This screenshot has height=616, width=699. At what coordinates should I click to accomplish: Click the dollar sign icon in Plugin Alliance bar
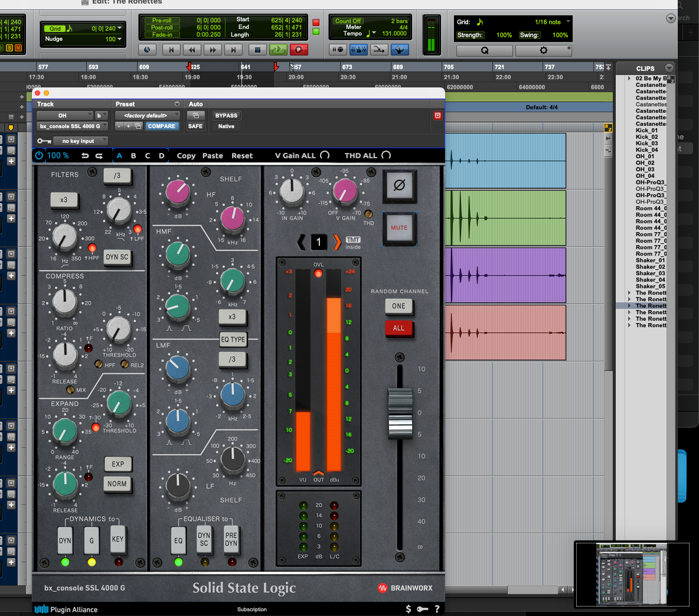pos(409,609)
